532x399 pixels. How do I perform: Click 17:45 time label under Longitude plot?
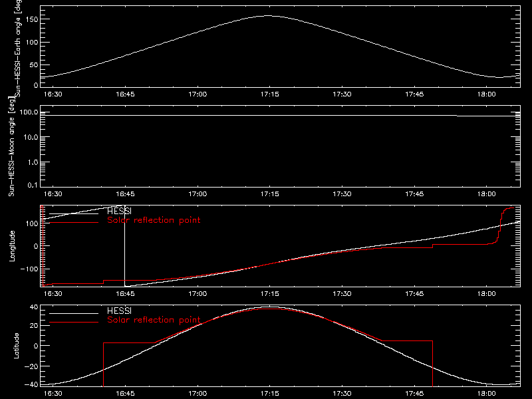[x=414, y=294]
